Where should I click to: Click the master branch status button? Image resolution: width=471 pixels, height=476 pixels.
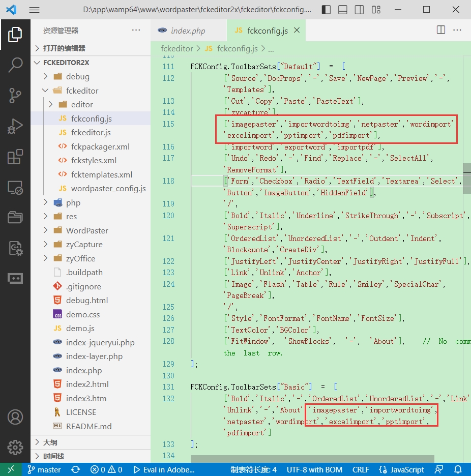click(x=44, y=469)
